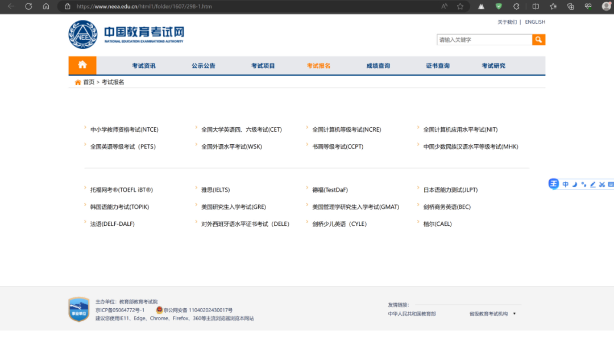This screenshot has width=614, height=364.
Task: Open Read aloud icon in address bar
Action: click(444, 6)
